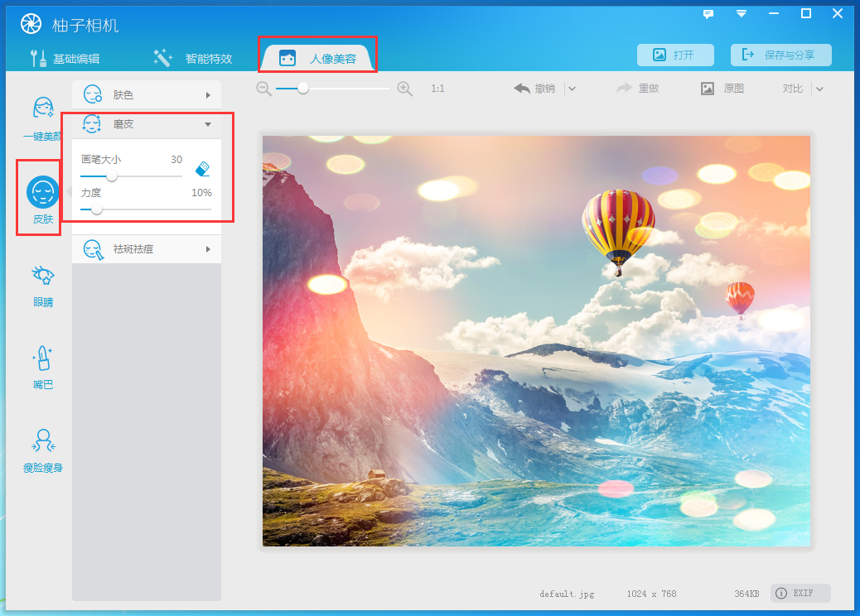The image size is (860, 616).
Task: Click the 力度 value 10%
Action: [x=201, y=193]
